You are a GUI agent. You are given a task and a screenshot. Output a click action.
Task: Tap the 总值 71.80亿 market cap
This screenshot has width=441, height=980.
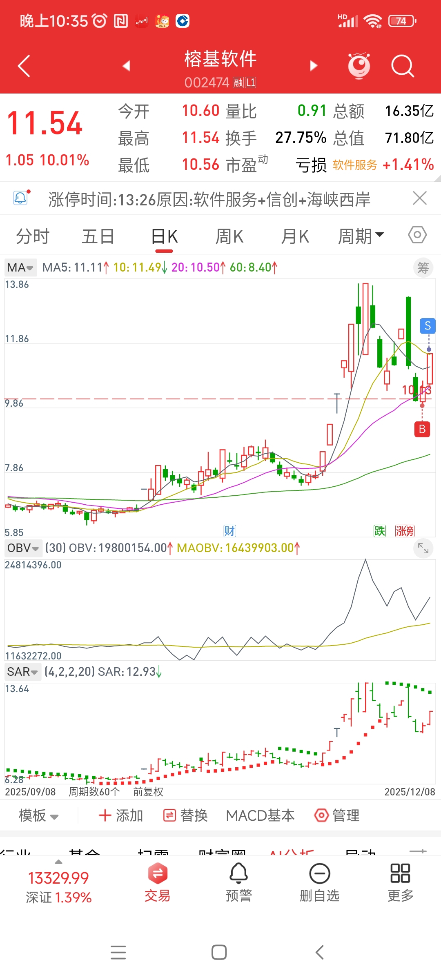410,138
